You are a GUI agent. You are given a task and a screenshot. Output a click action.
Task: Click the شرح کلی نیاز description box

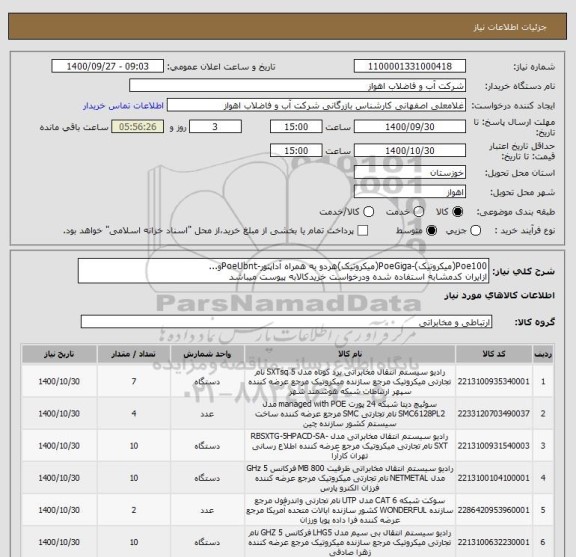(283, 271)
